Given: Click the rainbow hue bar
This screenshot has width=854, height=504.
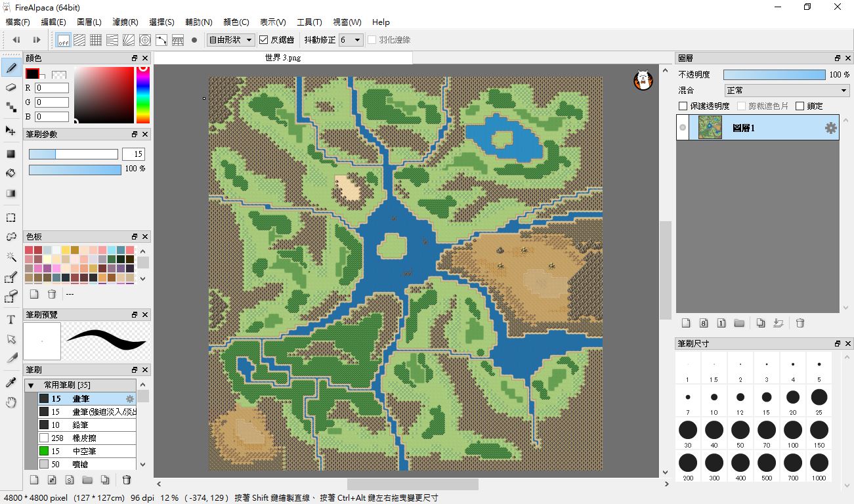Looking at the screenshot, I should tap(143, 95).
